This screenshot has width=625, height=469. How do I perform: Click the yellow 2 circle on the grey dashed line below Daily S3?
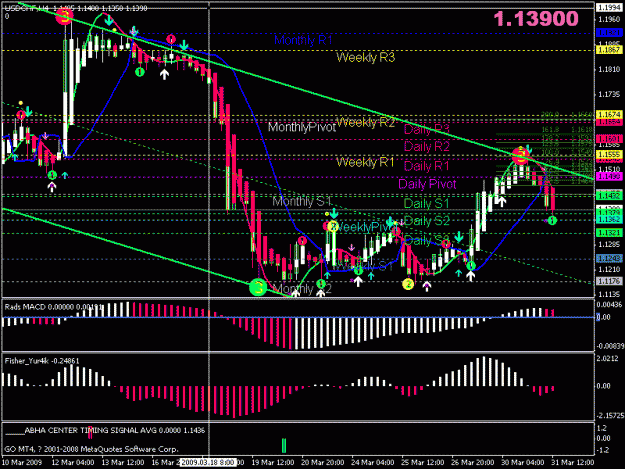point(408,284)
